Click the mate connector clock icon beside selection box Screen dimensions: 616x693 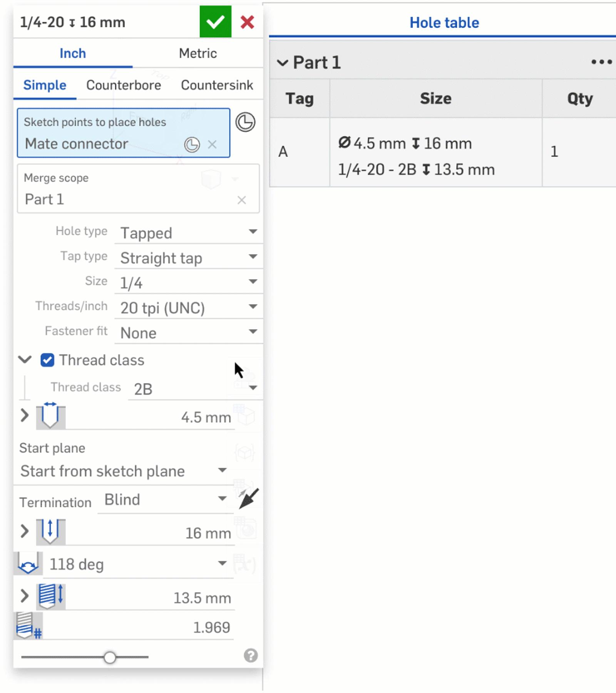(x=245, y=122)
